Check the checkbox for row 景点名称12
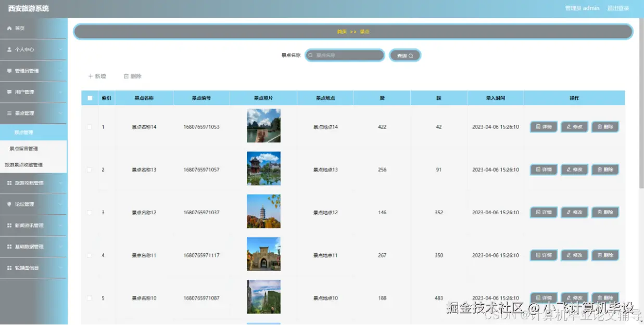This screenshot has width=644, height=325. click(x=90, y=212)
